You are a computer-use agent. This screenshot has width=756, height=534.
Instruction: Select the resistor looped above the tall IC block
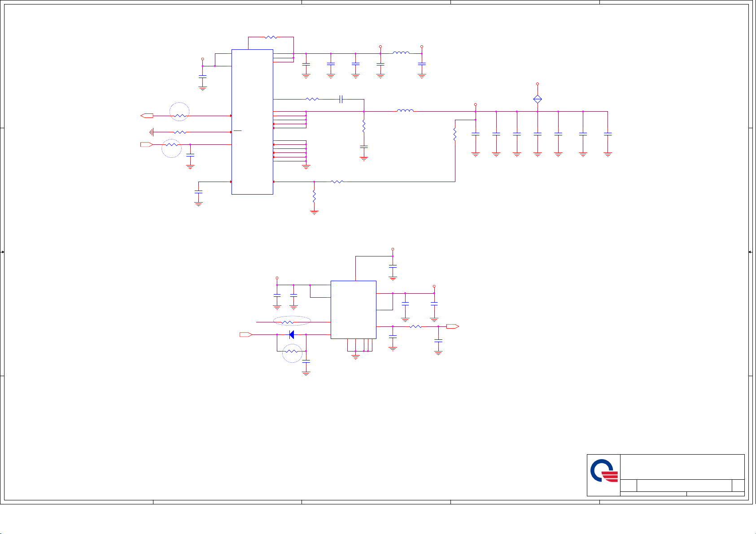coord(271,37)
